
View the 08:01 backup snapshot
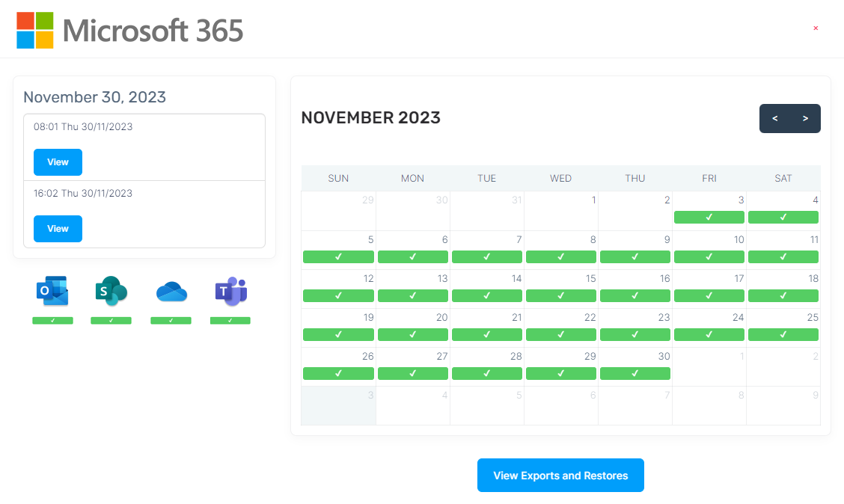58,162
